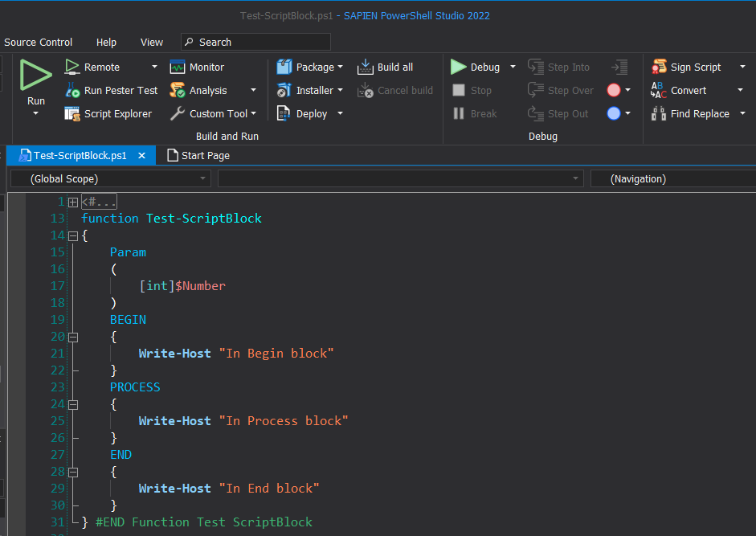756x536 pixels.
Task: Switch to the Test-ScriptBlock.ps1 tab
Action: 80,155
